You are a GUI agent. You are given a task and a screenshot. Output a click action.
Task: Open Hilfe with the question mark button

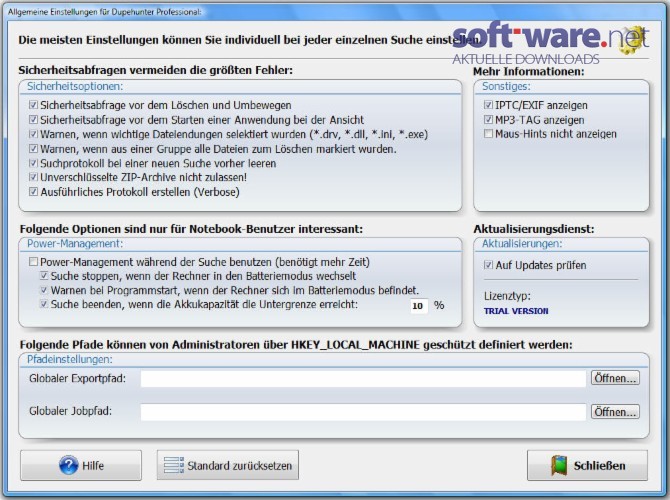(x=81, y=465)
